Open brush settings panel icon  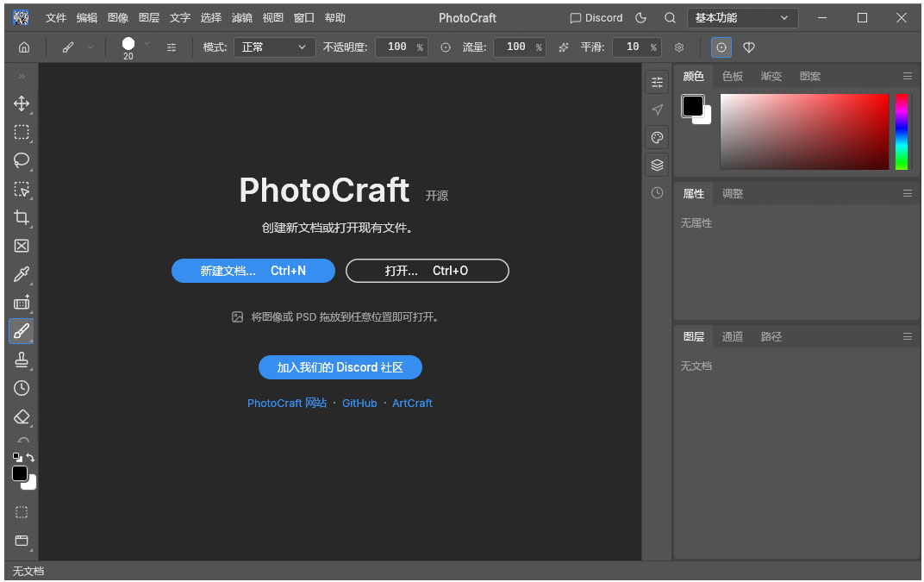point(172,47)
